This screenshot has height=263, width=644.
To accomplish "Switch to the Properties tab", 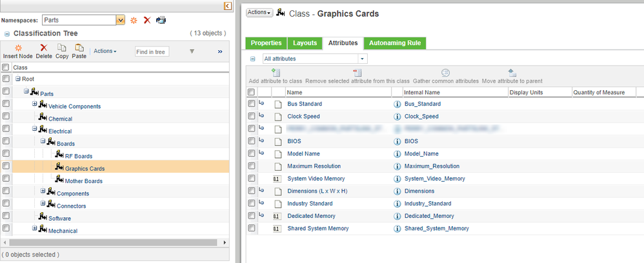I will point(266,43).
